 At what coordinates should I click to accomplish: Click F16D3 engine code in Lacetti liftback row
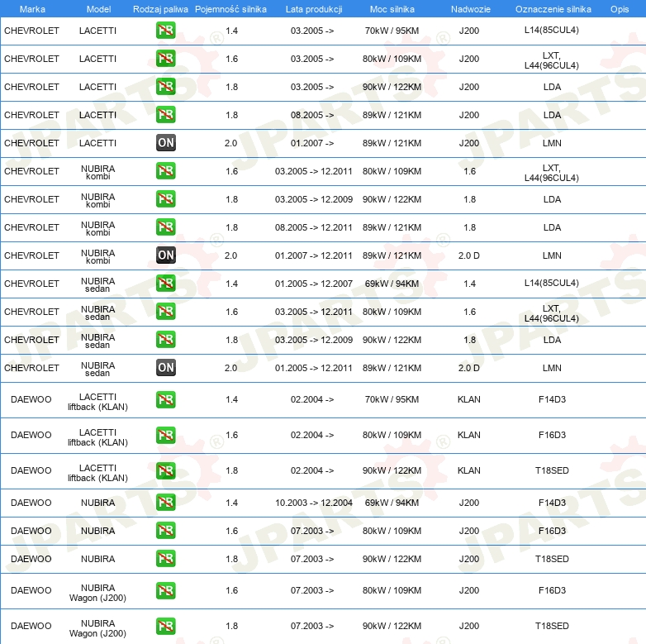(x=552, y=435)
